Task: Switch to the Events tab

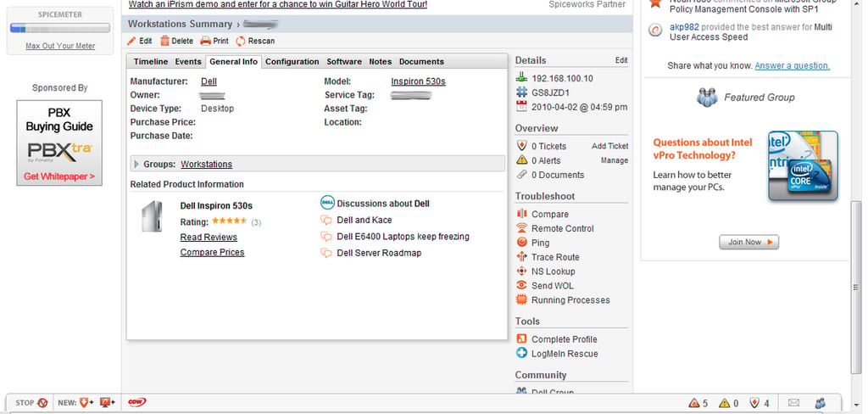Action: [188, 62]
